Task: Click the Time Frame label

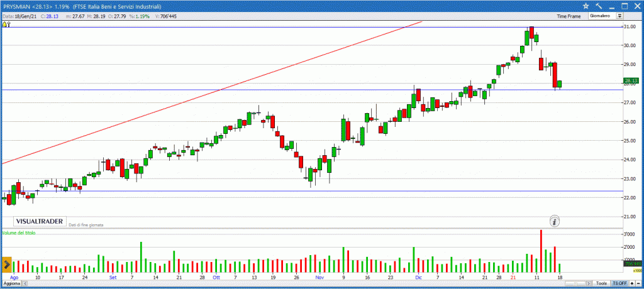Action: 569,16
